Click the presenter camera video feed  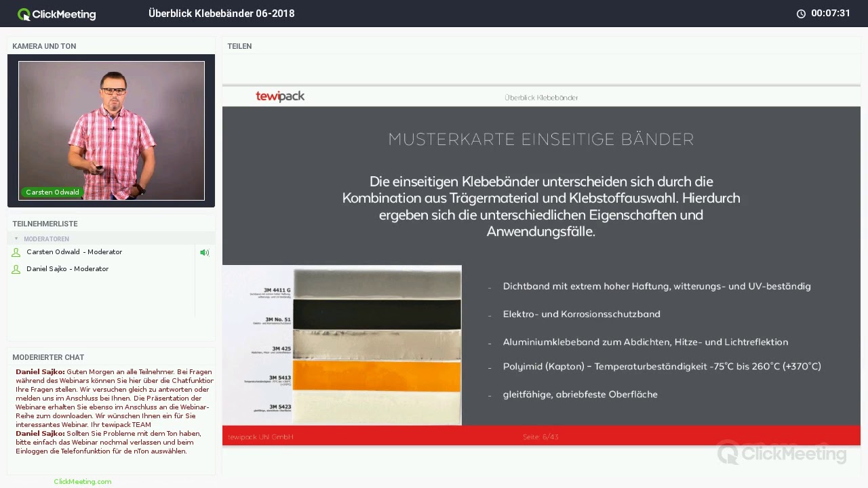[x=111, y=131]
